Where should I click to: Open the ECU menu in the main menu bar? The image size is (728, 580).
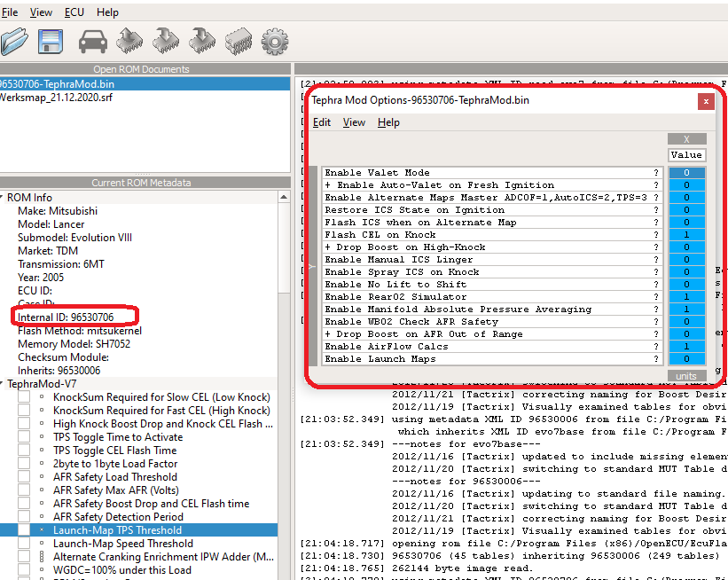[74, 12]
